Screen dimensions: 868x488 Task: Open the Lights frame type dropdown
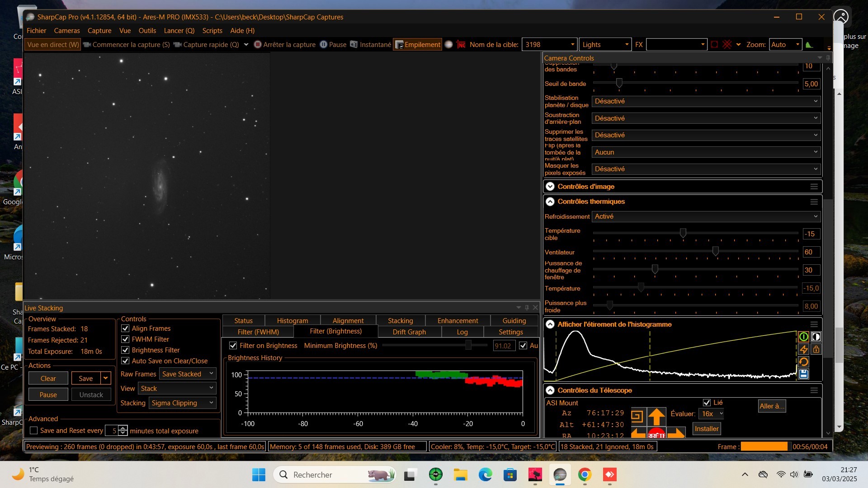(x=605, y=44)
